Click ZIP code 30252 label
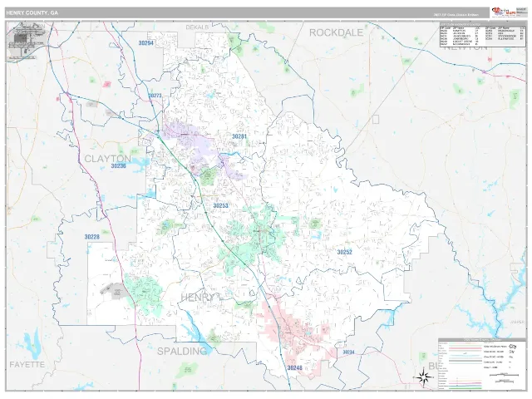The image size is (532, 399). point(344,252)
